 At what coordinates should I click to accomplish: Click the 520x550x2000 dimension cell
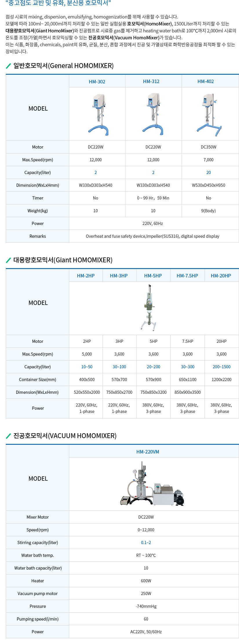coord(87,392)
